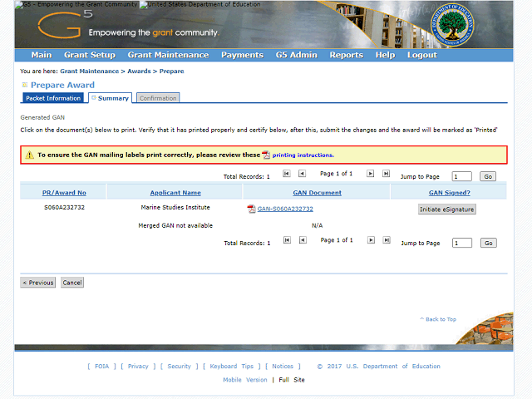
Task: Click the G5 logo in header
Action: click(65, 24)
